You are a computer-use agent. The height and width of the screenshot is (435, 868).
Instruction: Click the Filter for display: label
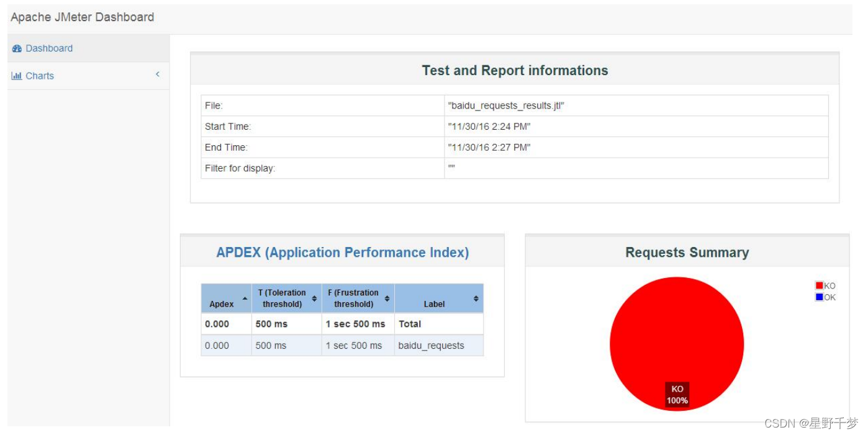(x=240, y=168)
